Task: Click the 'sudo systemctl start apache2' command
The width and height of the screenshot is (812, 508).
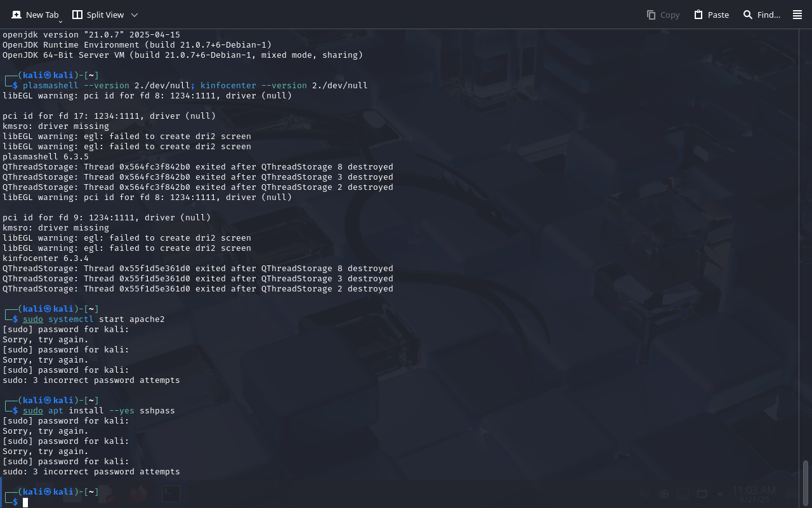Action: 94,319
